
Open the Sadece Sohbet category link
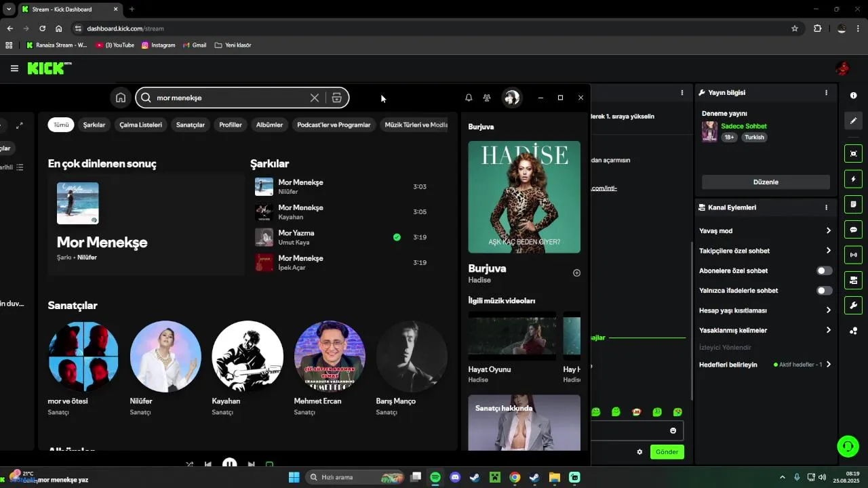pos(744,126)
